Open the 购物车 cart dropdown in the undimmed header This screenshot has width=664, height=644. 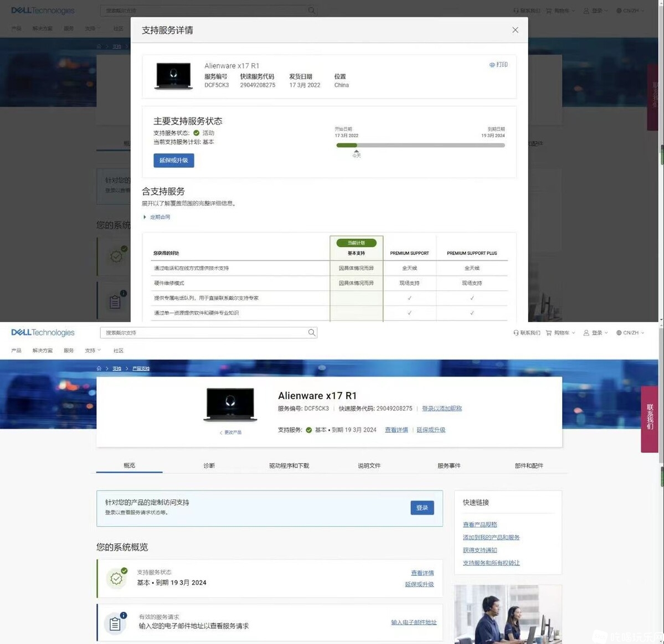560,333
